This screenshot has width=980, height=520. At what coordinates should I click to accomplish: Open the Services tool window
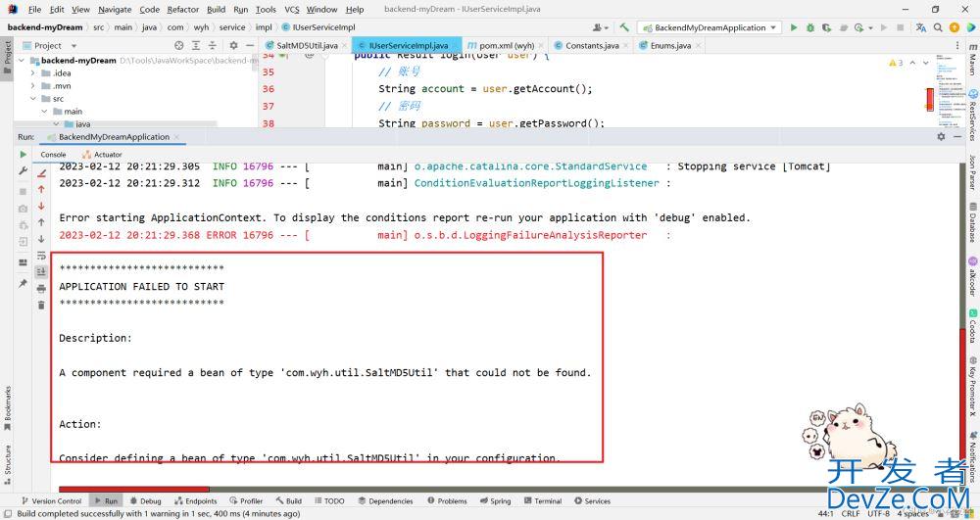(x=593, y=500)
